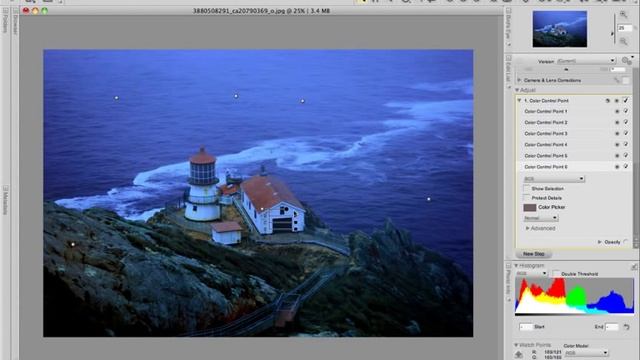Open the Normal blend mode dropdown

click(x=540, y=218)
